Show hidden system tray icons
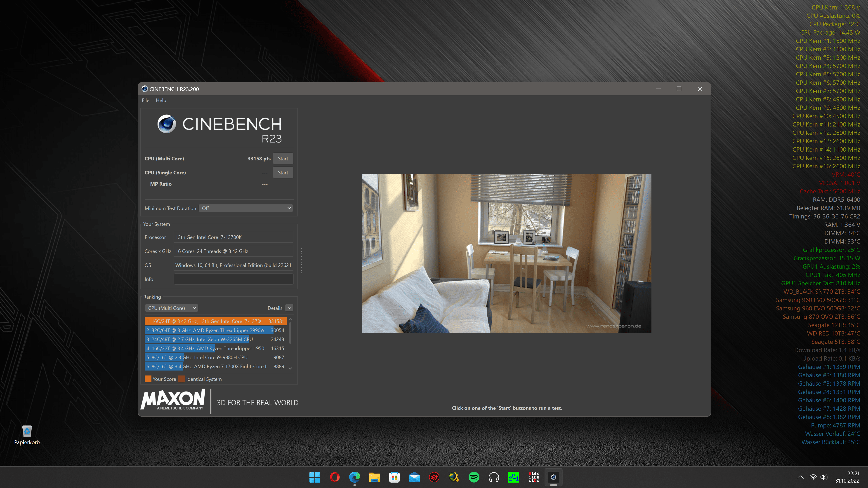The width and height of the screenshot is (868, 488). pos(801,477)
